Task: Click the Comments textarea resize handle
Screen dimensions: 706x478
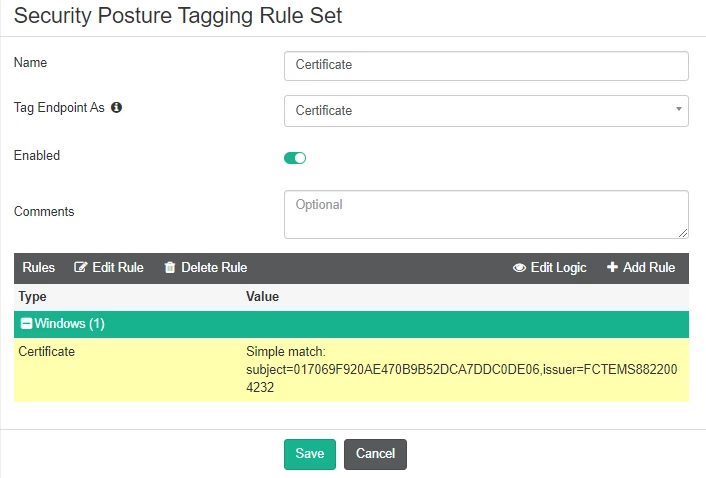Action: (x=683, y=233)
